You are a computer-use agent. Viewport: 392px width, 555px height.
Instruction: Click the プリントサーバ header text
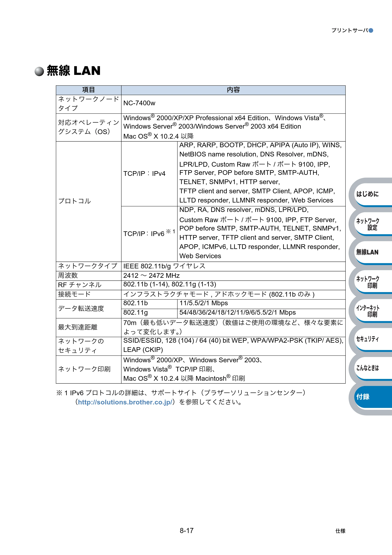coord(350,30)
